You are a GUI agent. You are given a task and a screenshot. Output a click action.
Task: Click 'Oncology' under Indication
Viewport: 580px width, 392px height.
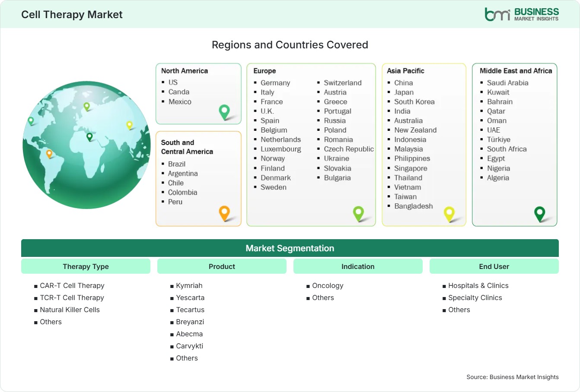328,286
